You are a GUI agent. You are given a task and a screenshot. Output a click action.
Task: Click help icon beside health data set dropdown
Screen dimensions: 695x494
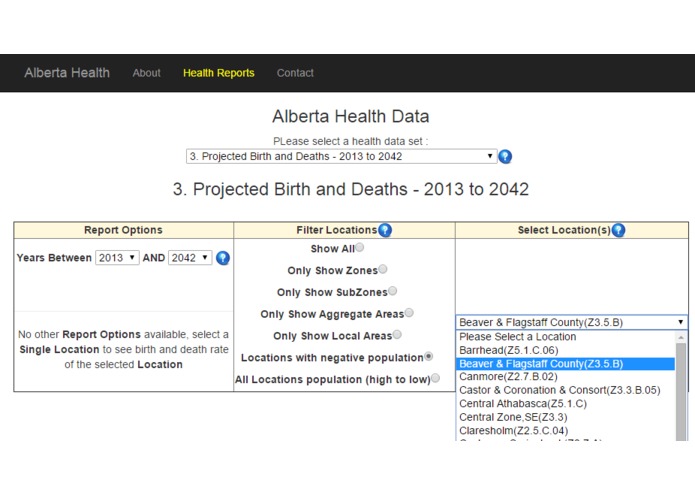click(505, 156)
